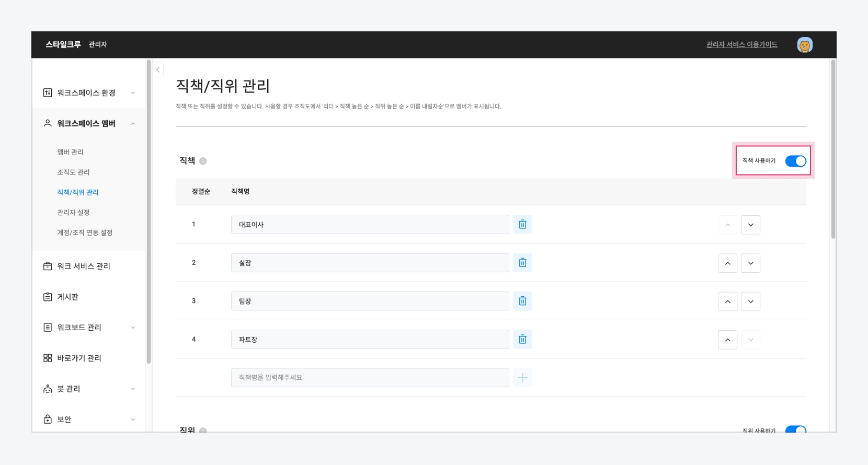This screenshot has height=465, width=868.
Task: Click info icon beside 직책 heading
Action: (203, 161)
